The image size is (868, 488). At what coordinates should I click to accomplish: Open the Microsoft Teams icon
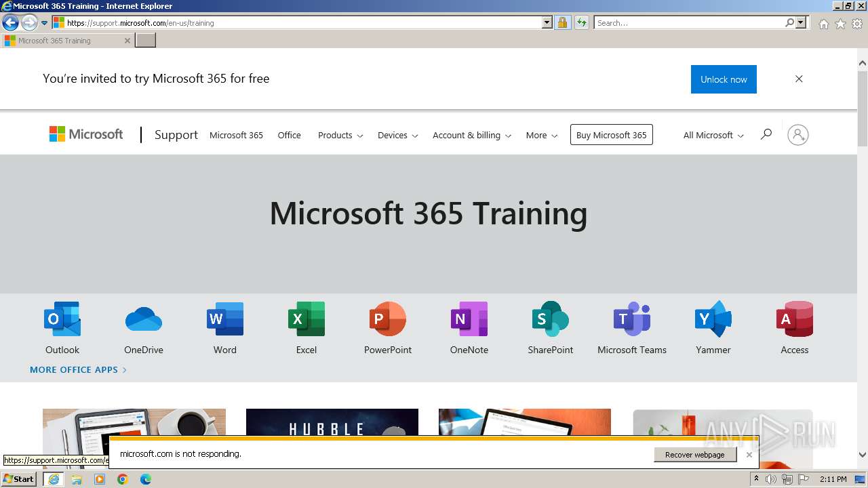pos(632,319)
